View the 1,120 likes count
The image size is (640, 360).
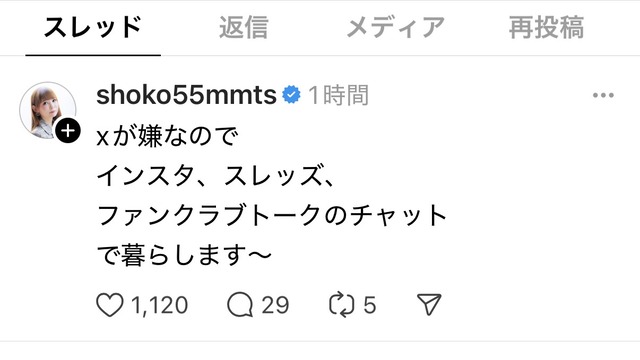(160, 305)
